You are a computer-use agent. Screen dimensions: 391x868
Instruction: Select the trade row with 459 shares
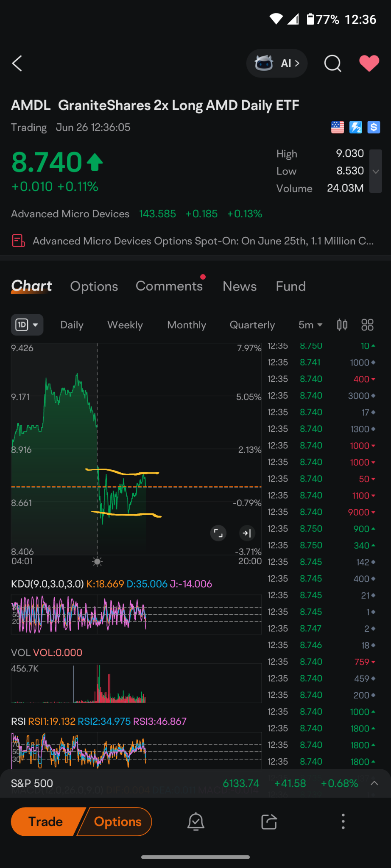pos(322,679)
